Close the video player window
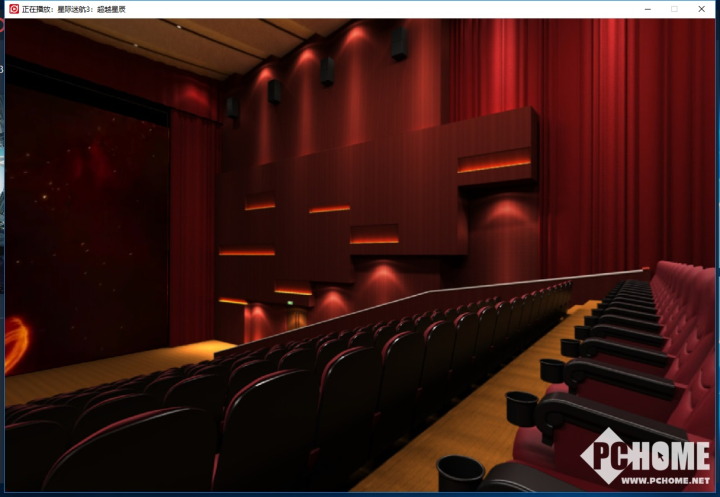The width and height of the screenshot is (720, 497). coord(701,9)
